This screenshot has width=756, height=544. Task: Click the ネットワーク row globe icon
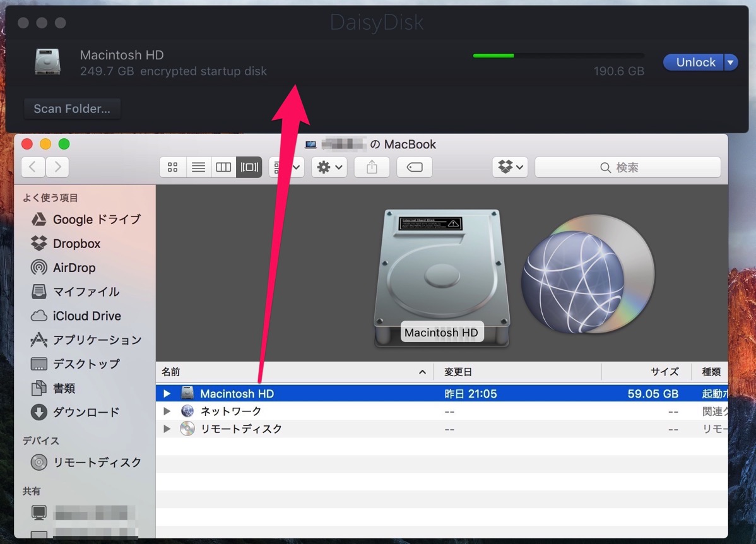(x=187, y=411)
